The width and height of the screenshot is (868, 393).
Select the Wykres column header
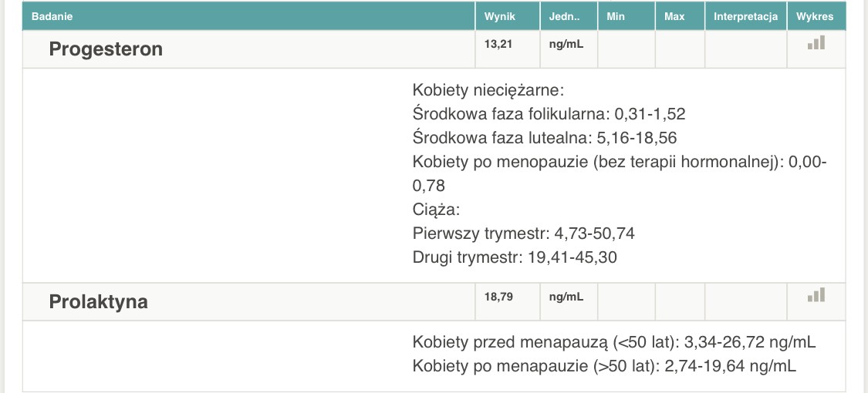(816, 16)
